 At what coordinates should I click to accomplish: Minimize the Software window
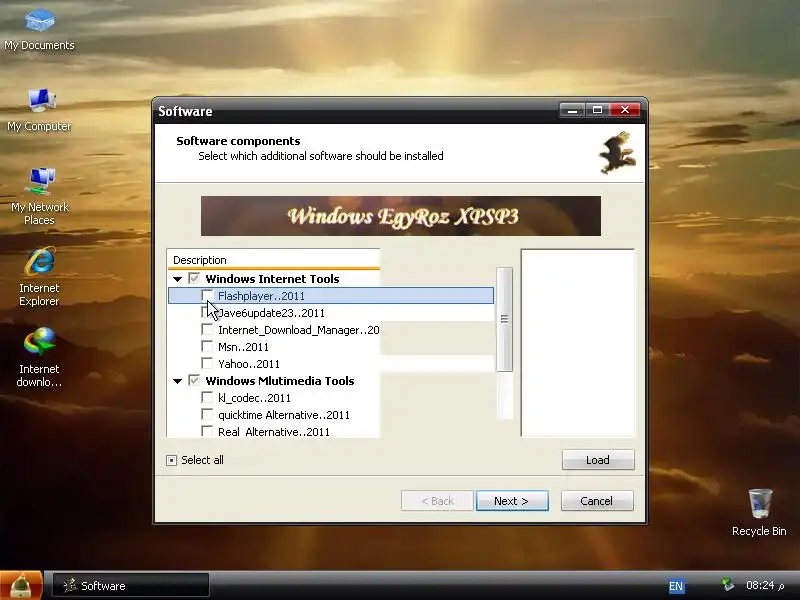tap(572, 110)
